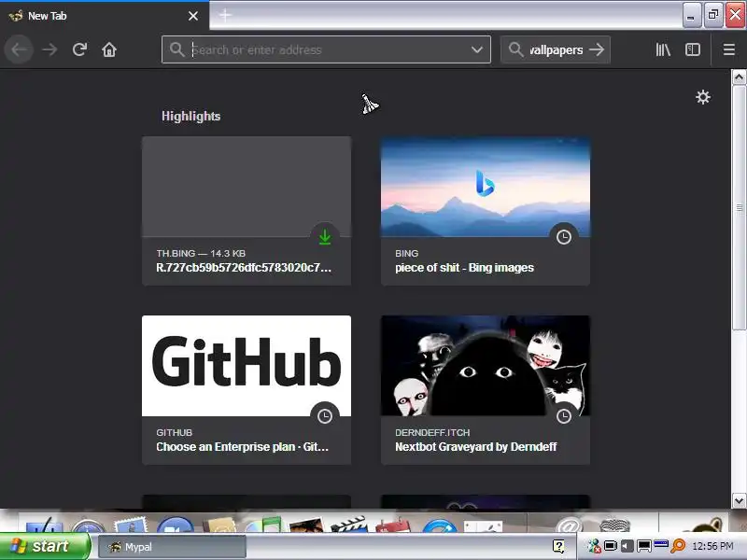Click the GITHUB site label
Viewport: 747px width, 560px height.
(174, 432)
